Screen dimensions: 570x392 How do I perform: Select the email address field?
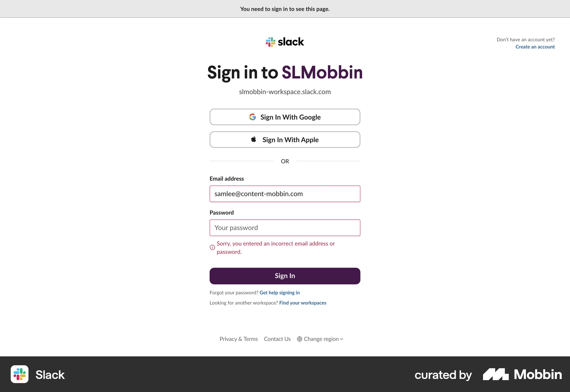(x=285, y=194)
